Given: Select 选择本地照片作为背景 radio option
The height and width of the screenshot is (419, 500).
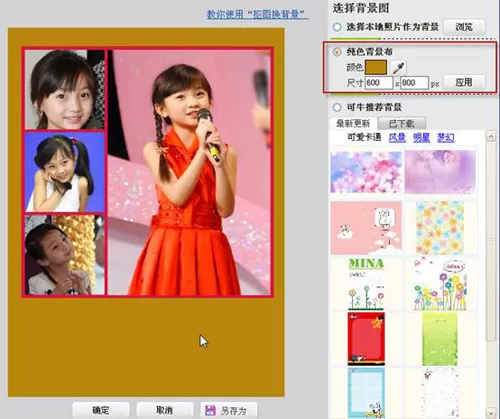Looking at the screenshot, I should (337, 27).
